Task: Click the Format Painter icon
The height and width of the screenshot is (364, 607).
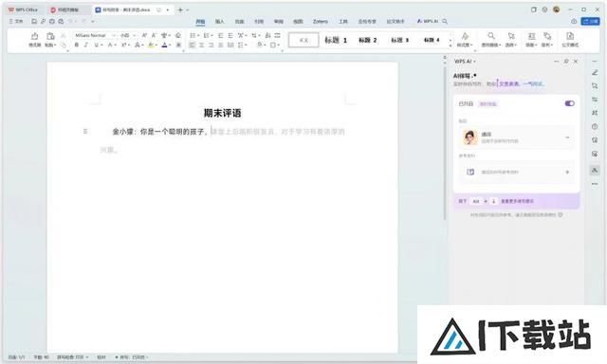Action: (34, 36)
